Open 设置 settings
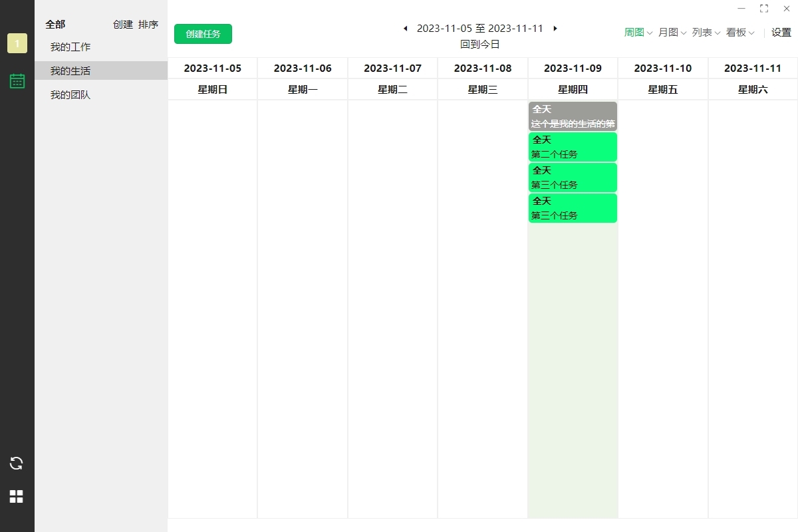The image size is (798, 532). tap(781, 33)
